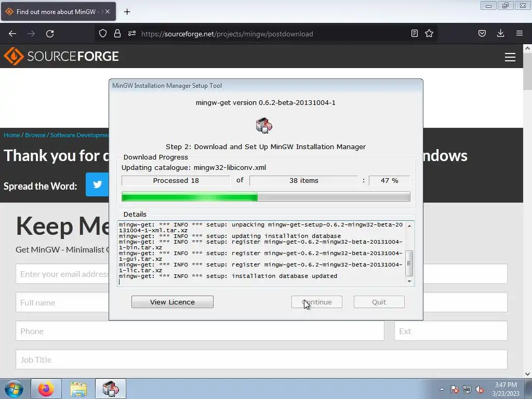532x399 pixels.
Task: Toggle reader view icon
Action: [x=414, y=33]
